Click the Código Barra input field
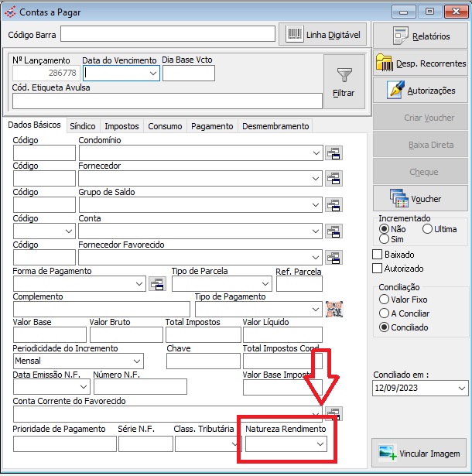The width and height of the screenshot is (472, 476). pyautogui.click(x=168, y=34)
